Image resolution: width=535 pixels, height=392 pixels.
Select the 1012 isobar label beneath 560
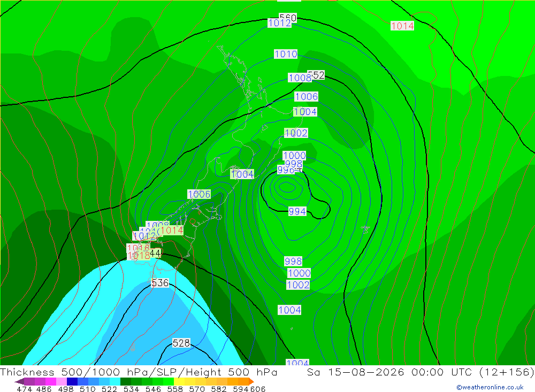(279, 23)
